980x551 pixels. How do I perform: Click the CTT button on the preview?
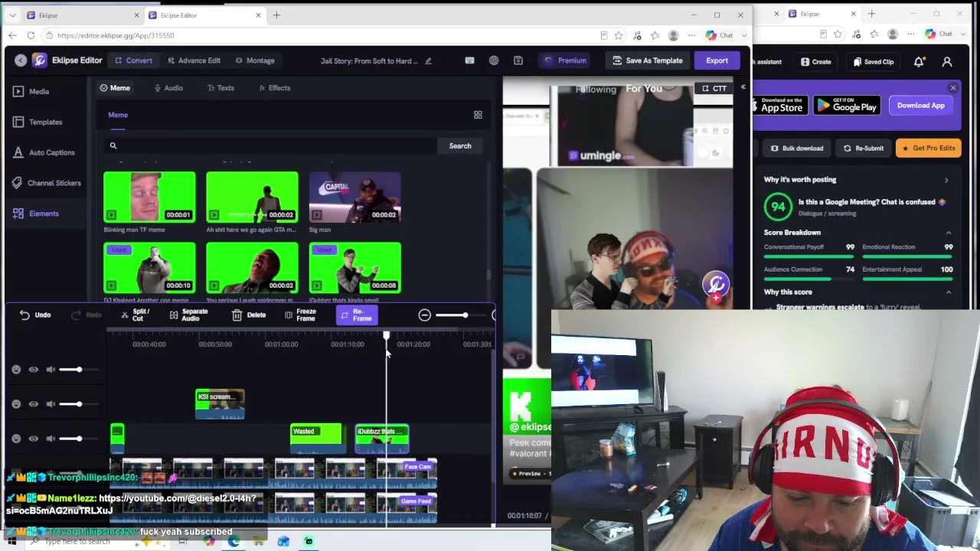click(714, 88)
